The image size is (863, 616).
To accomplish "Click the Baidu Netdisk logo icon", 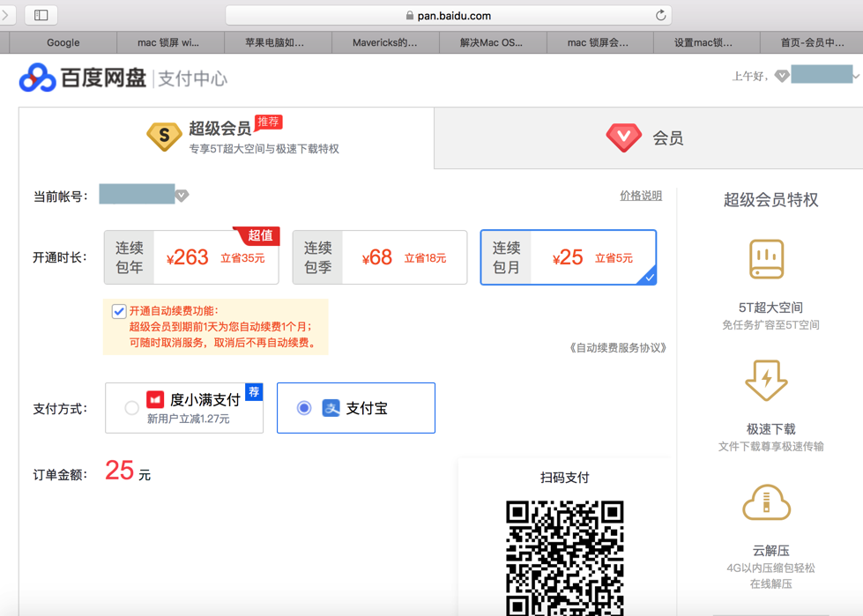I will [37, 78].
